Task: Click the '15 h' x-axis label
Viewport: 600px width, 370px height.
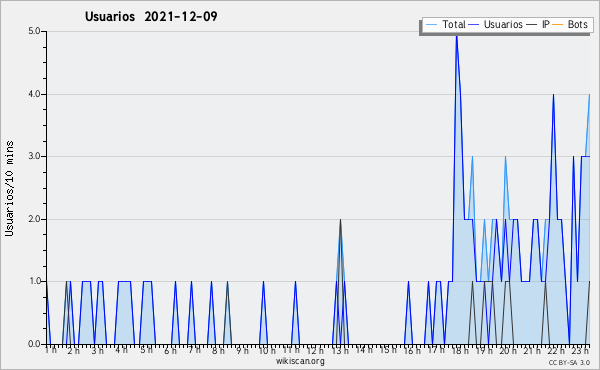Action: coord(388,350)
